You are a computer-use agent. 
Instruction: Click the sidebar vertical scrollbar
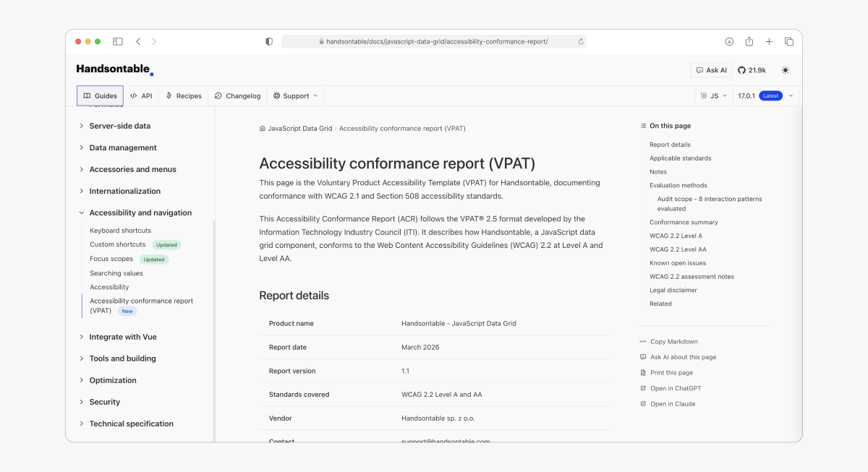[213, 331]
